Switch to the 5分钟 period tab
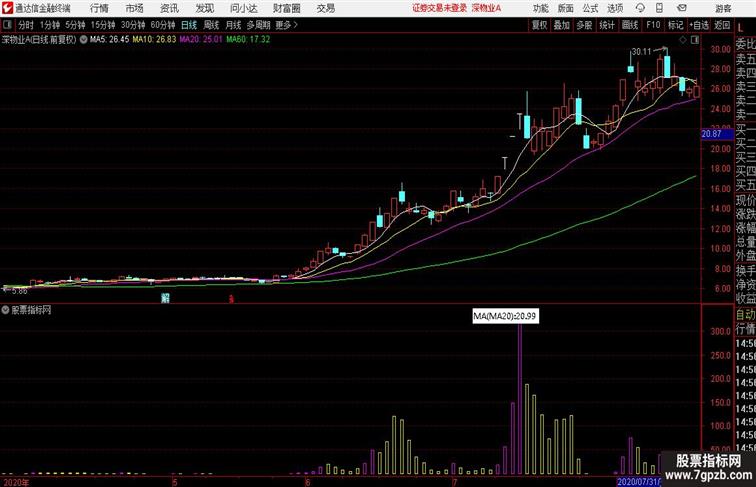Screen dimensions: 756x487 (75, 25)
